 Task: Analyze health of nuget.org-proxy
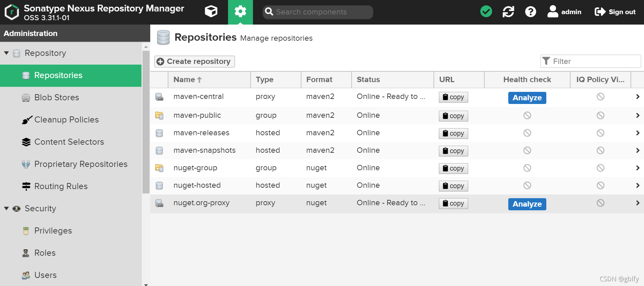[x=527, y=204]
